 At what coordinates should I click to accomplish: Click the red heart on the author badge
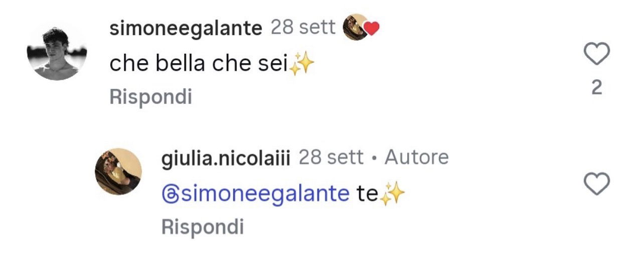[x=371, y=30]
